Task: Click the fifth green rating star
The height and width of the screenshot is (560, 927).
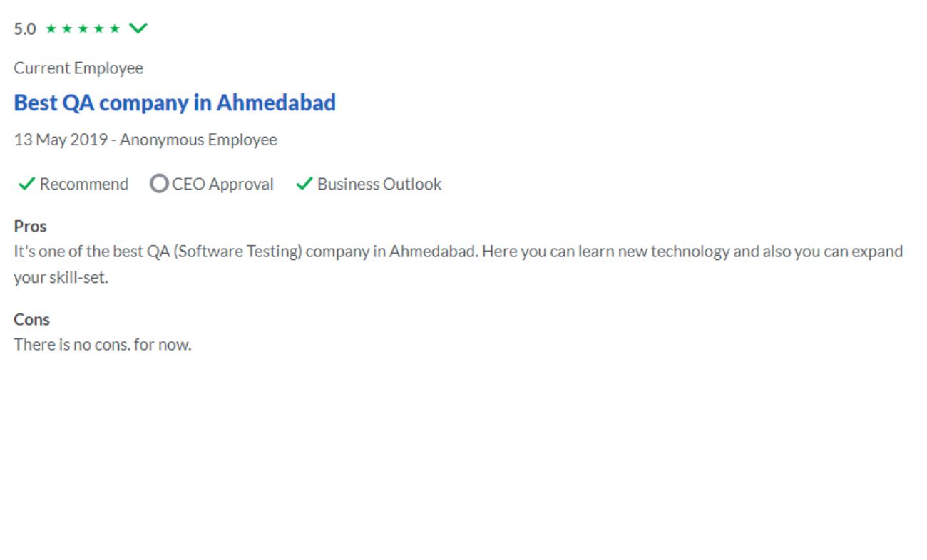Action: click(115, 28)
